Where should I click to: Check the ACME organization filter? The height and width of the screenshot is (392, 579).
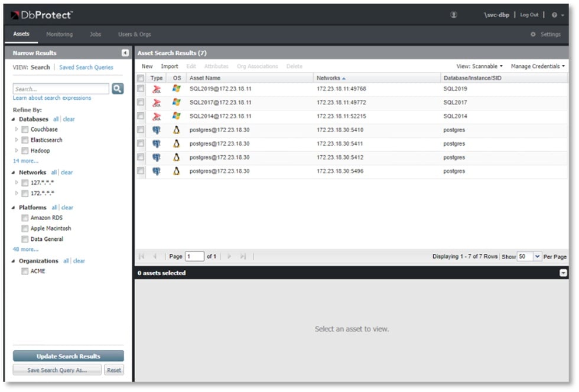[x=25, y=272]
